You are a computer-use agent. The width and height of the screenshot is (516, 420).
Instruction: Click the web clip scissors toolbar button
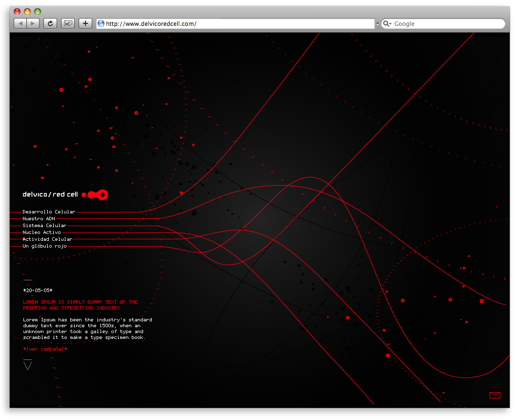(x=67, y=23)
